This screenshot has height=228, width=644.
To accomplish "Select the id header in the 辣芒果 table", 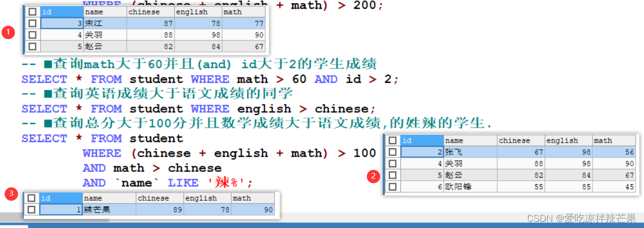I will click(61, 198).
